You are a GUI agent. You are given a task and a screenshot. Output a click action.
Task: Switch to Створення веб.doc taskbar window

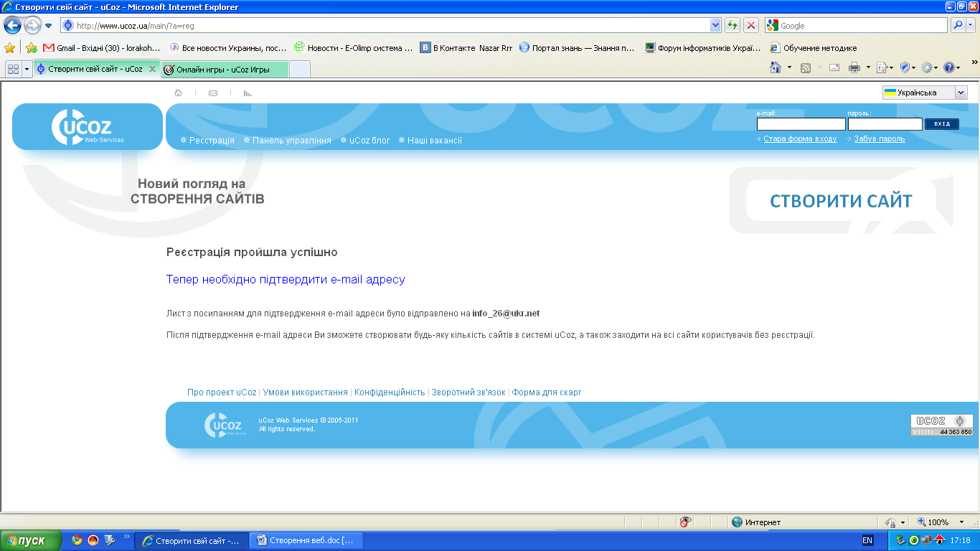(306, 540)
